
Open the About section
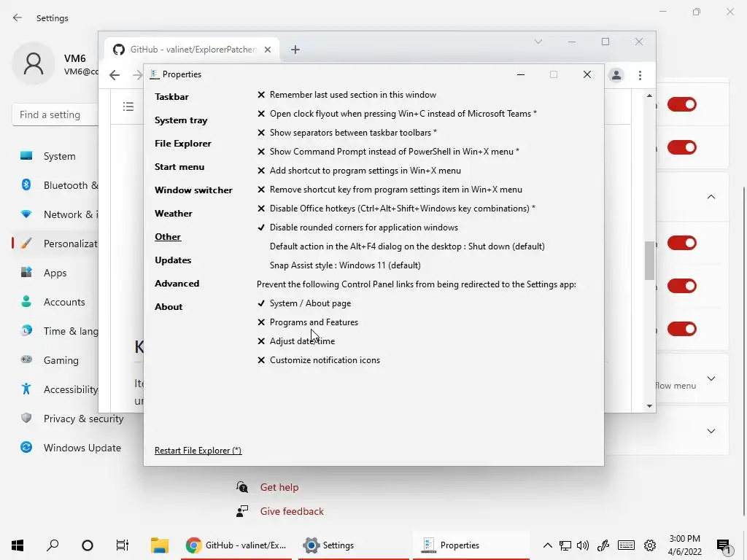(x=169, y=307)
